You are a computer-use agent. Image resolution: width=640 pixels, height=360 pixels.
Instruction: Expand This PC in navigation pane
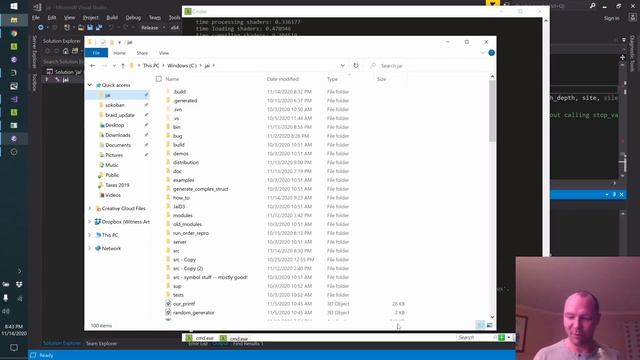[x=90, y=235]
